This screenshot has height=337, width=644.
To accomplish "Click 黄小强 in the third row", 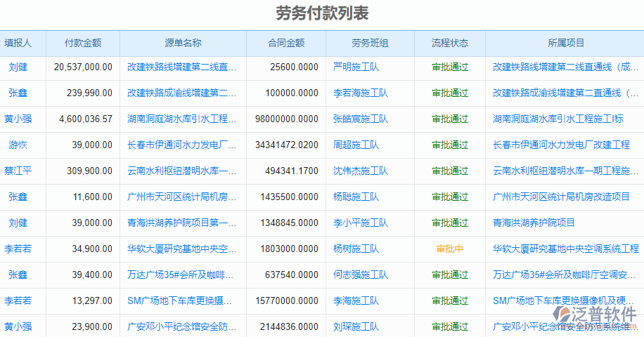I will (x=18, y=119).
